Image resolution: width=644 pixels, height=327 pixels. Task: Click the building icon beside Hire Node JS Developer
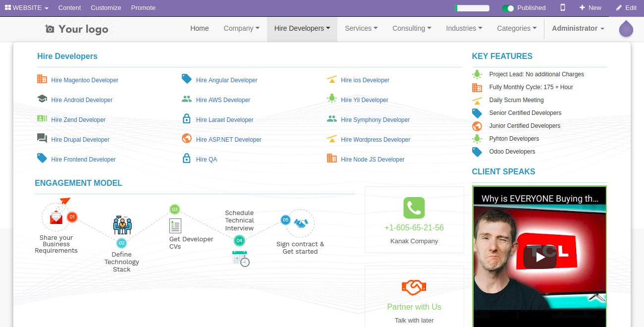332,158
